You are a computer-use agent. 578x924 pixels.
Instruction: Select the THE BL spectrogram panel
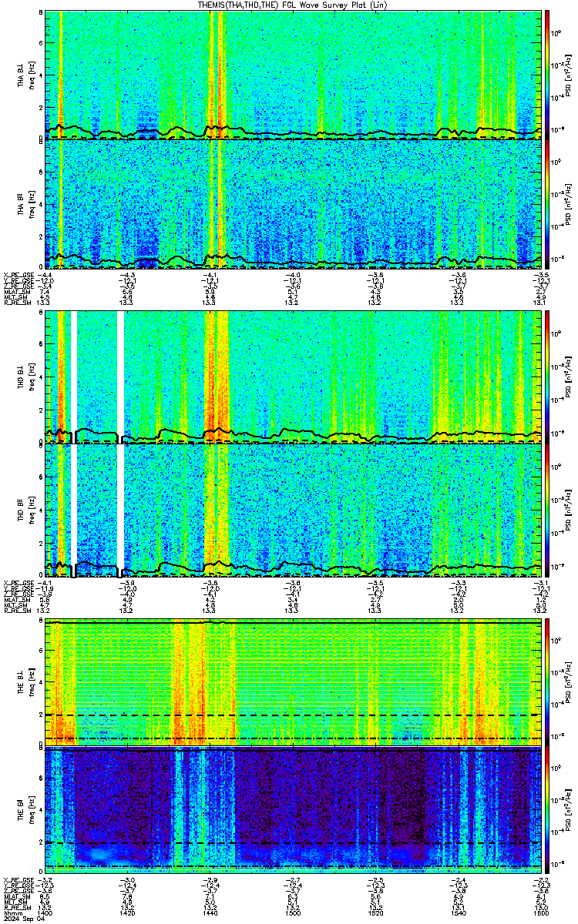click(294, 683)
